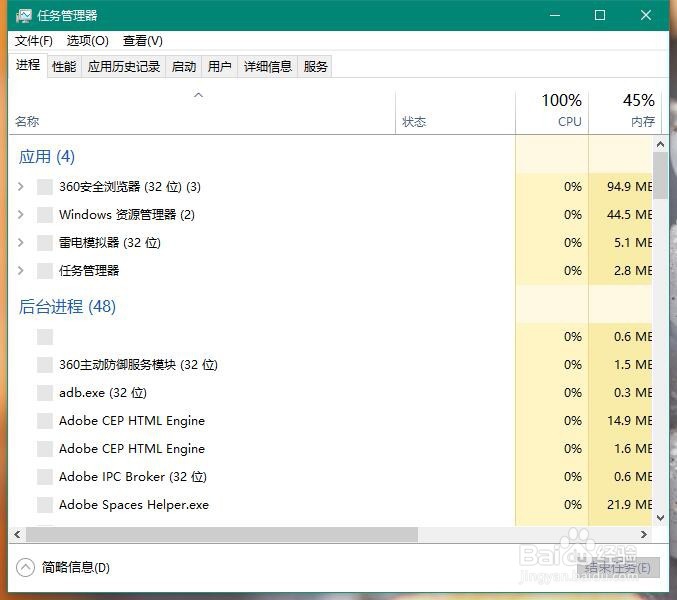Open the 选项(O) menu
677x600 pixels.
pos(88,41)
